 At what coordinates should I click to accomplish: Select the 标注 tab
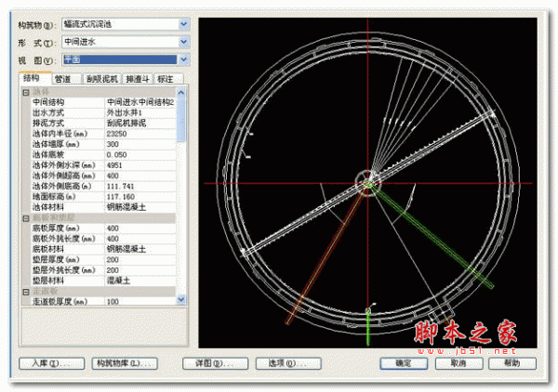[x=166, y=79]
